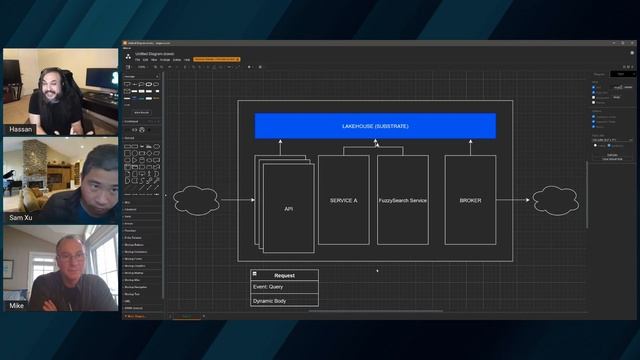Open the View sidebar dropdown in toolbar
640x360 pixels.
click(128, 67)
